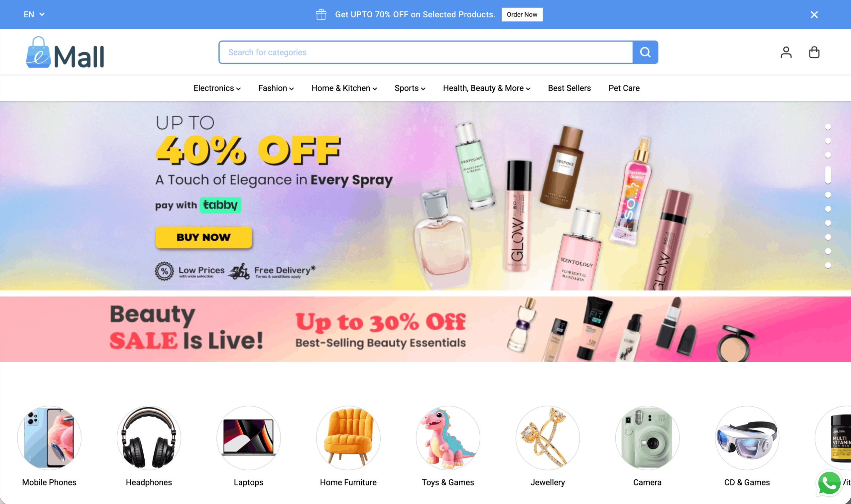Expand the EN language dropdown
Viewport: 851px width, 504px height.
[x=34, y=15]
